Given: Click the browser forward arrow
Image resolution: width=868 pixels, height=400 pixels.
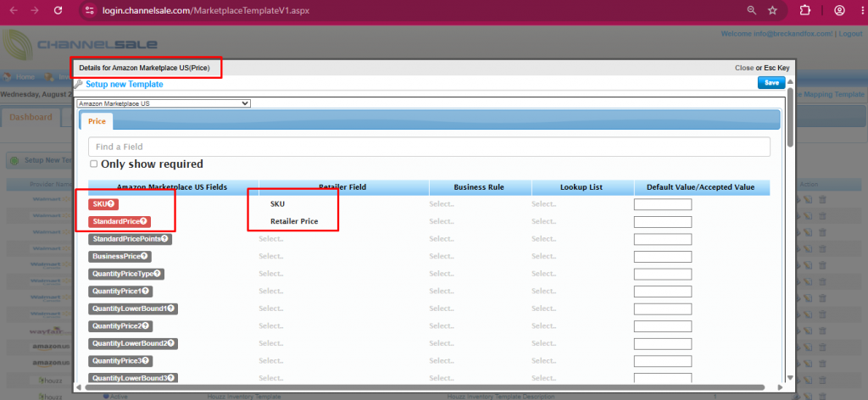Looking at the screenshot, I should tap(35, 10).
